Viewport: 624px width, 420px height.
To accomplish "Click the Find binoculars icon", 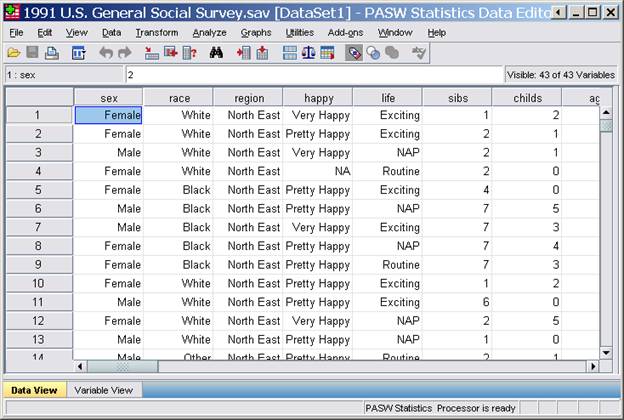I will pyautogui.click(x=216, y=53).
